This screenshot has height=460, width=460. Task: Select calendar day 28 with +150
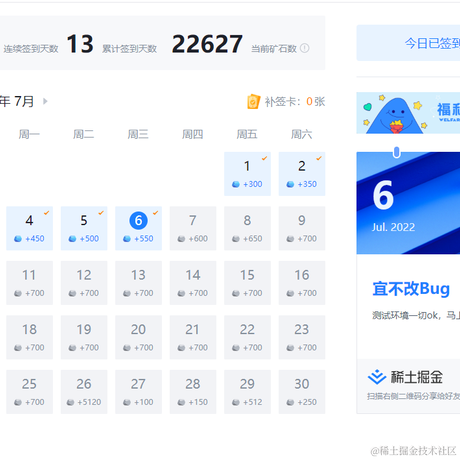click(x=193, y=392)
